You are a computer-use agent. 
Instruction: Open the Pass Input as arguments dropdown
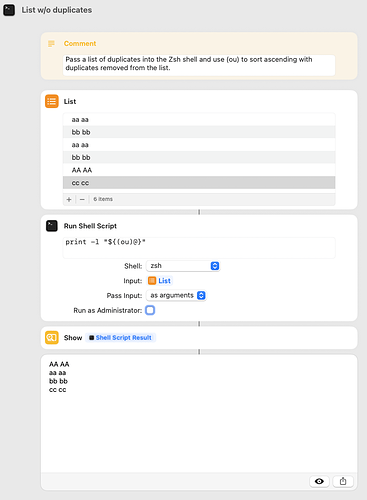[x=177, y=295]
